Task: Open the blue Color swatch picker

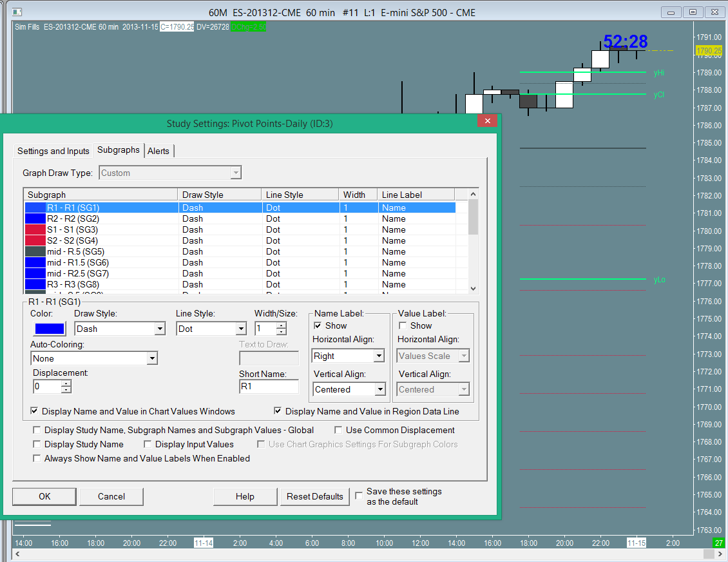Action: [x=49, y=329]
